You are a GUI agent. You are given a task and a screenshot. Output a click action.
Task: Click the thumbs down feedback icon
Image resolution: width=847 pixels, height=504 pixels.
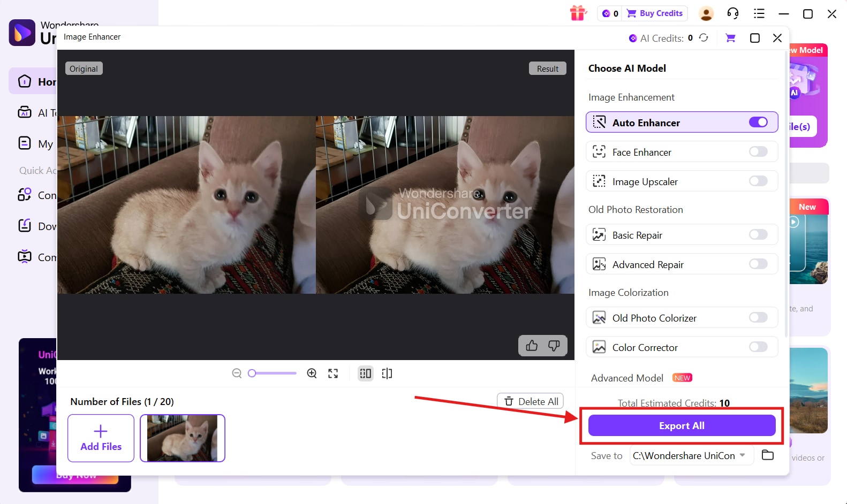554,346
